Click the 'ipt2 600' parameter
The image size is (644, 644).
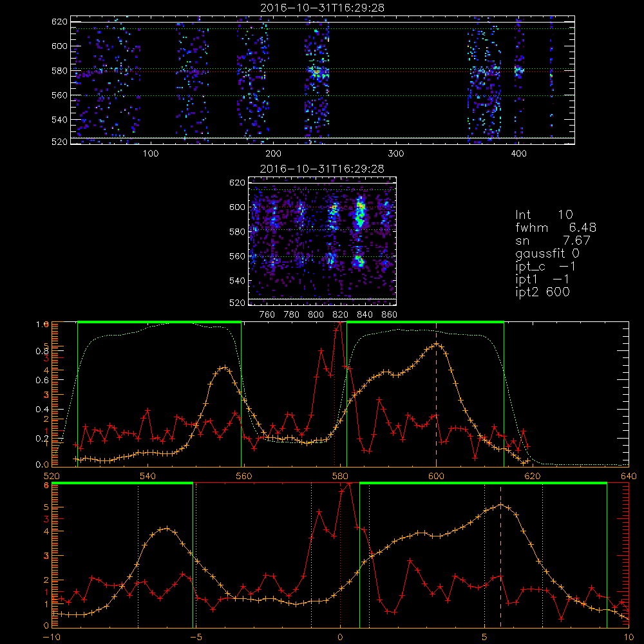(x=542, y=292)
